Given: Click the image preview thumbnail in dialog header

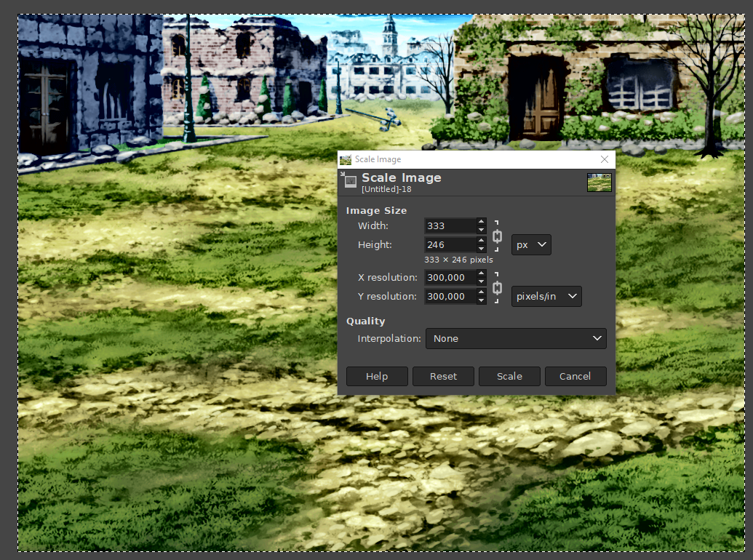Looking at the screenshot, I should tap(599, 183).
